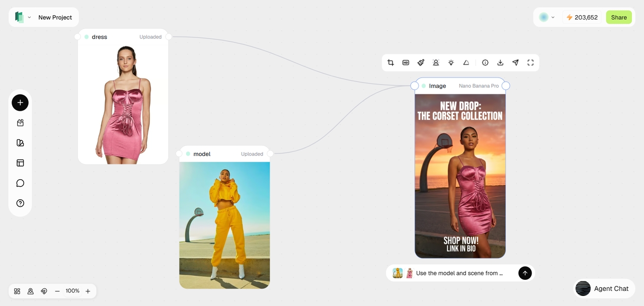
Task: Click the Nano Banana Pro model label
Action: pyautogui.click(x=479, y=86)
